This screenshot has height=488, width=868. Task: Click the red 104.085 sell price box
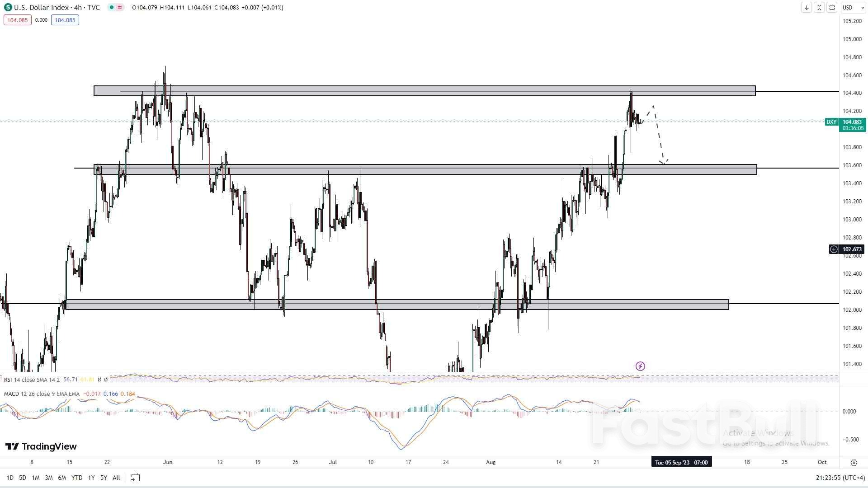coord(17,20)
